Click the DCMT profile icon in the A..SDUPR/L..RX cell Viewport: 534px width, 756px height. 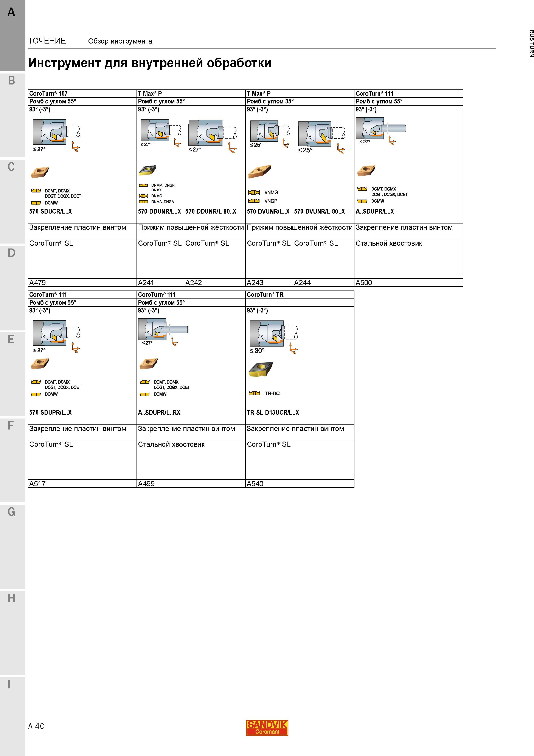click(145, 382)
